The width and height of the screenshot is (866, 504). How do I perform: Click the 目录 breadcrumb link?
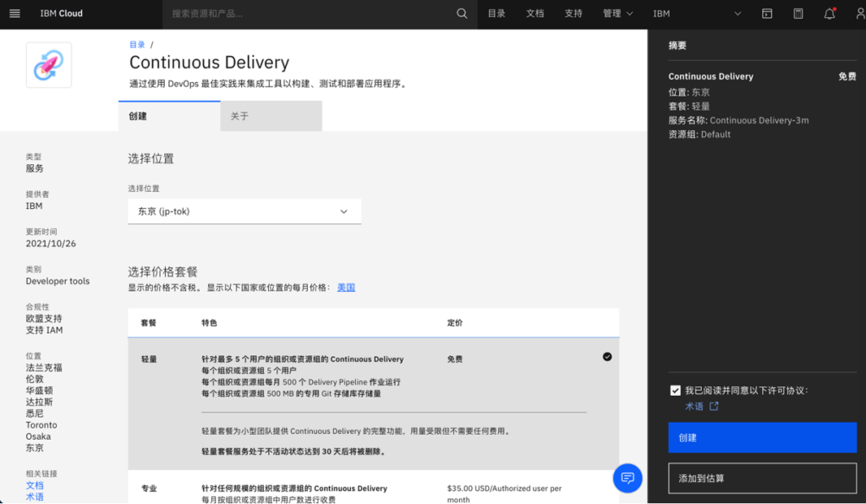point(137,45)
